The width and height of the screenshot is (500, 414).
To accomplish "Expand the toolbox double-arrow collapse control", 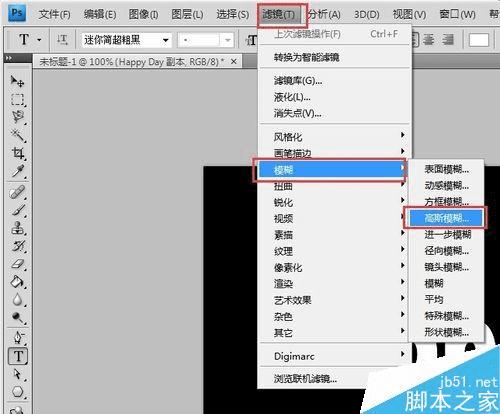I will (9, 58).
